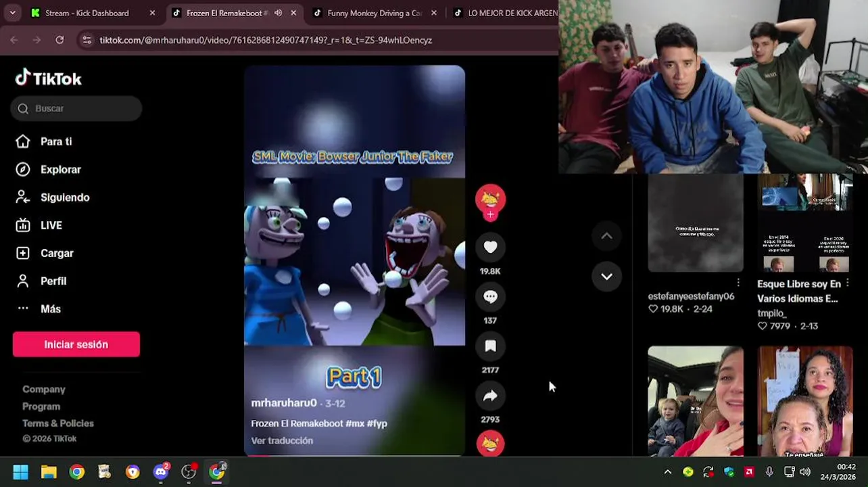Show hidden system tray icons
868x487 pixels.
tap(668, 472)
